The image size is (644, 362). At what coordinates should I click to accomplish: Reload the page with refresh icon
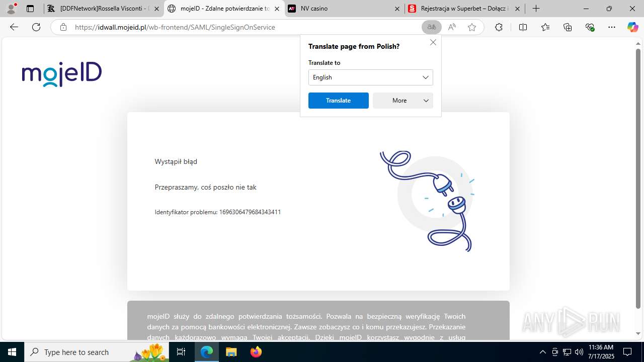[36, 27]
